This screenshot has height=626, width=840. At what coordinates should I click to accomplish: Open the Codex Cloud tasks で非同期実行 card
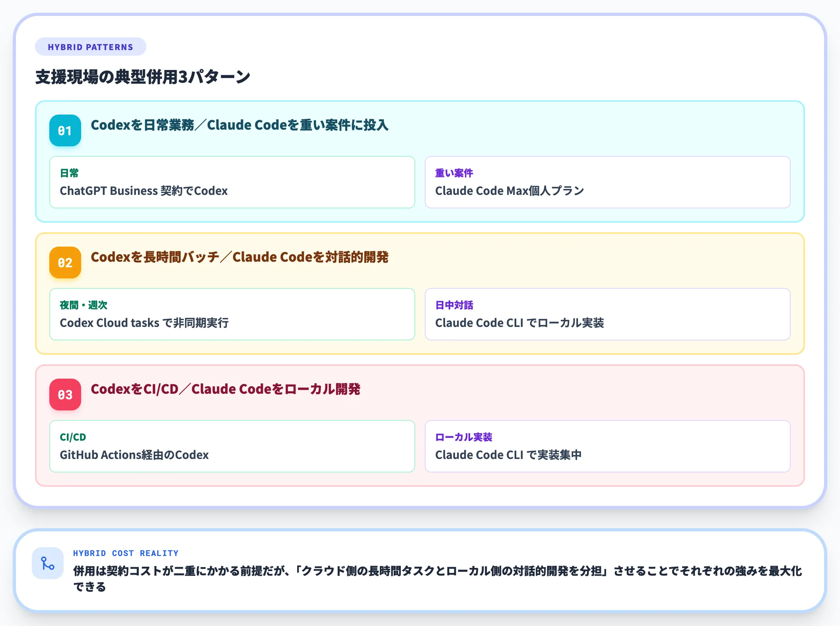(232, 314)
